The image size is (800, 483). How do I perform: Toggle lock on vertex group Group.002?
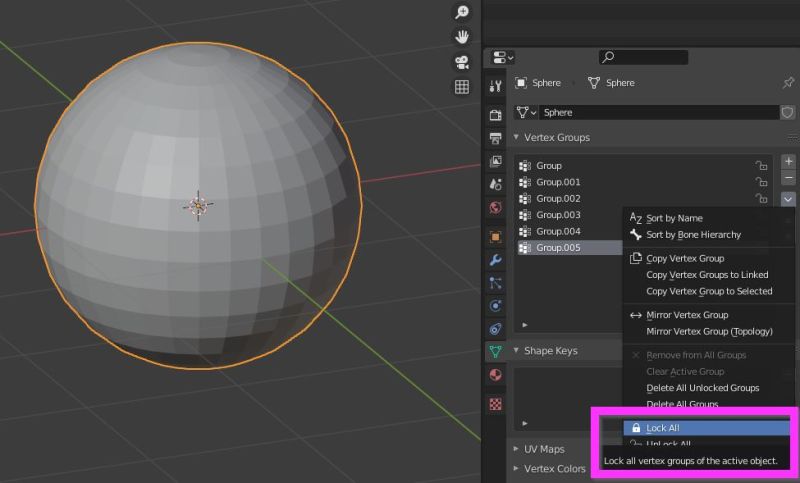(761, 198)
